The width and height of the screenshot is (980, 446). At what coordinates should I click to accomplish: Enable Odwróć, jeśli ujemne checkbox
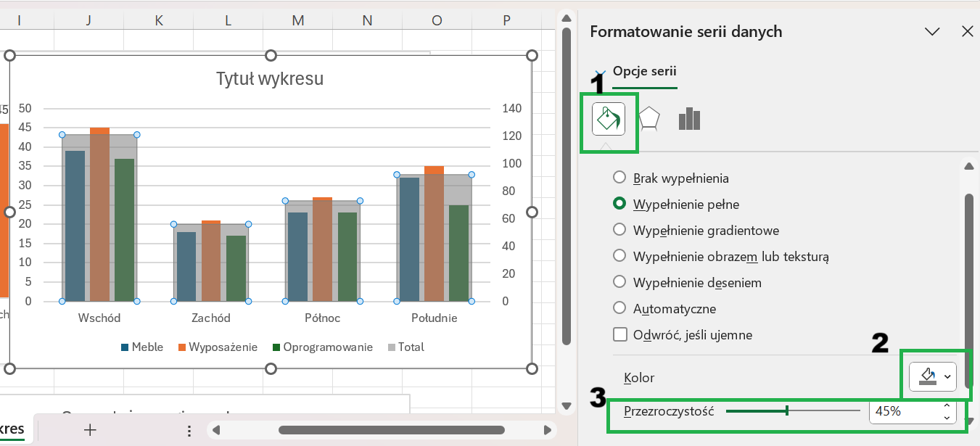tap(620, 335)
